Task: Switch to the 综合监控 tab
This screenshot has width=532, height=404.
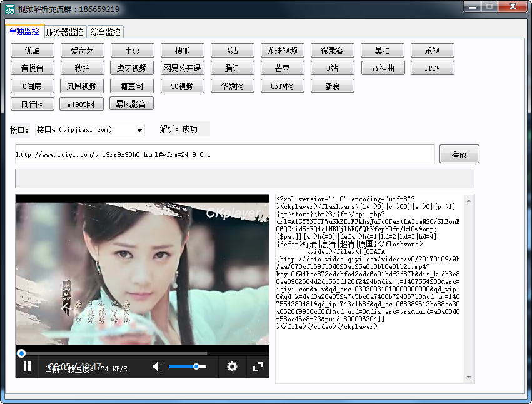Action: (105, 32)
